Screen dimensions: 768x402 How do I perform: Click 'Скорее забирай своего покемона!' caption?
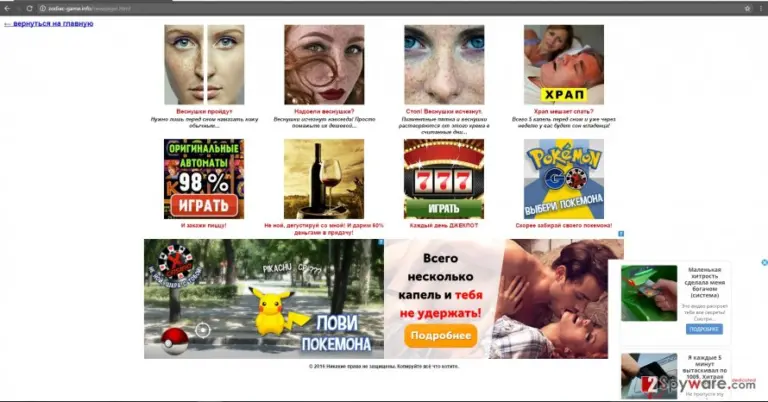click(x=564, y=226)
